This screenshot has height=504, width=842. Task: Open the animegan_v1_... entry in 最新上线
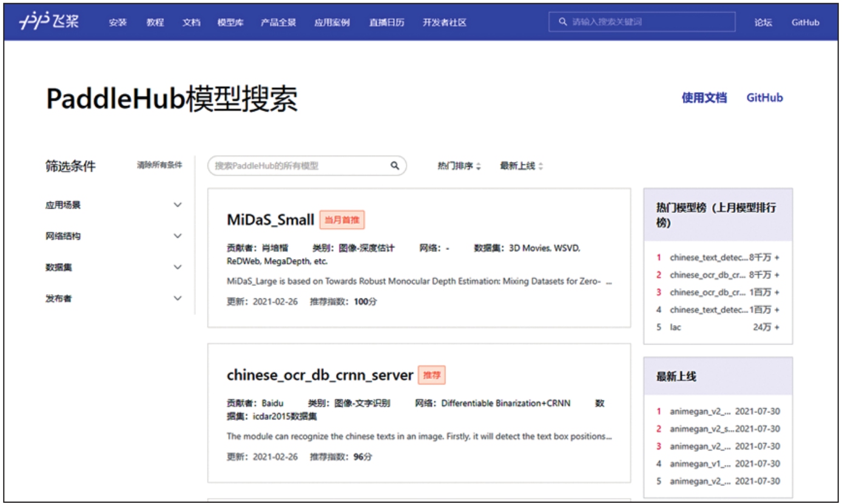click(x=718, y=464)
